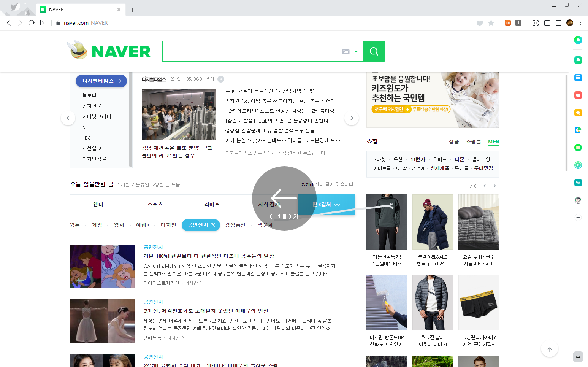The width and height of the screenshot is (588, 367).
Task: Open the profile avatar in toolbar
Action: [x=569, y=23]
